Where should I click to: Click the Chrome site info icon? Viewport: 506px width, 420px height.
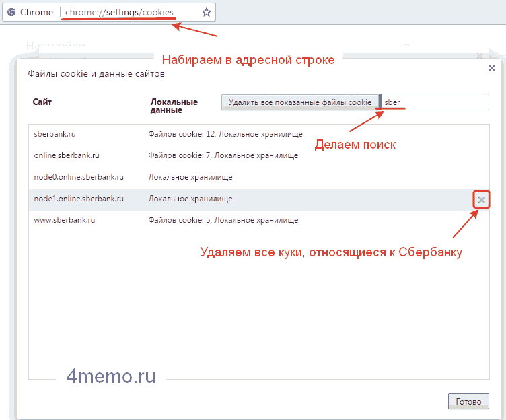pyautogui.click(x=11, y=12)
